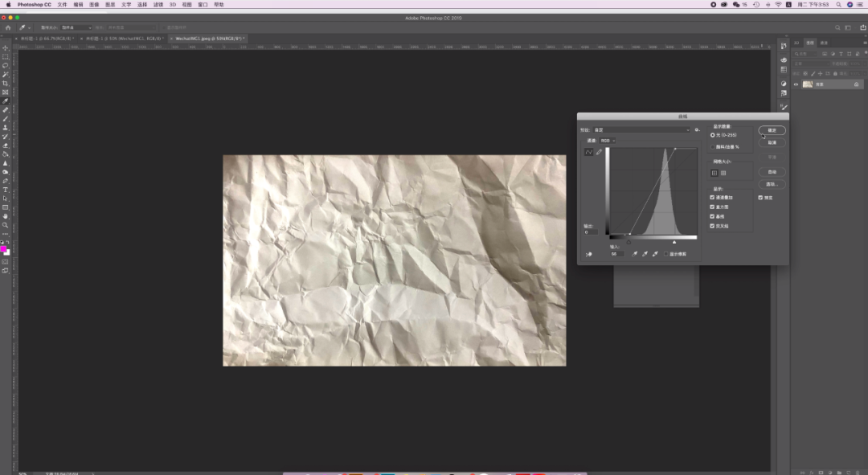The height and width of the screenshot is (475, 868).
Task: Expand the sample size dropdown in options bar
Action: [x=76, y=27]
